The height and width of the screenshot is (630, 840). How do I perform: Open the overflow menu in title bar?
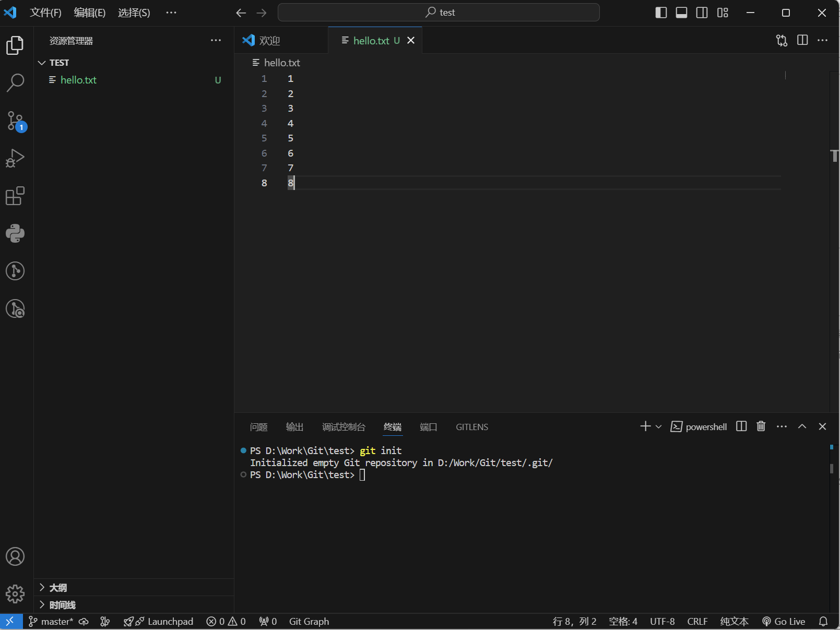click(171, 13)
